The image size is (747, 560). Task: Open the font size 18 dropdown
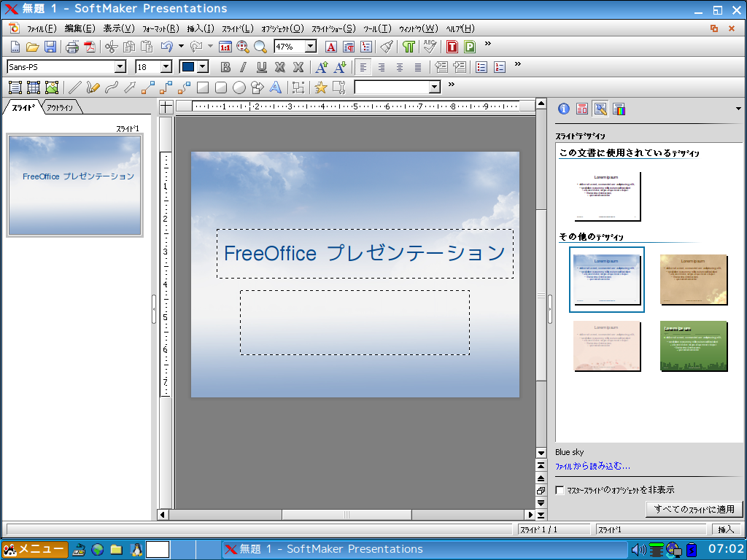[x=166, y=66]
